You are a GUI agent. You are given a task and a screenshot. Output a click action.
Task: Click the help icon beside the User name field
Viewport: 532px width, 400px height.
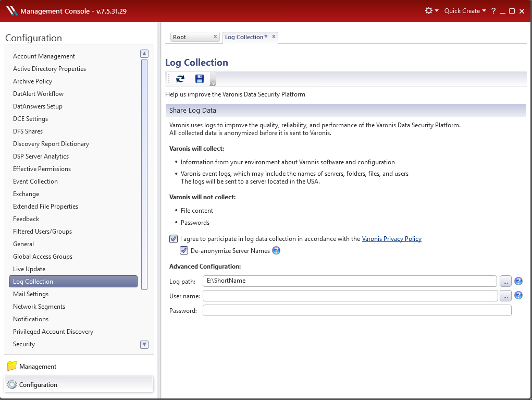click(x=518, y=295)
